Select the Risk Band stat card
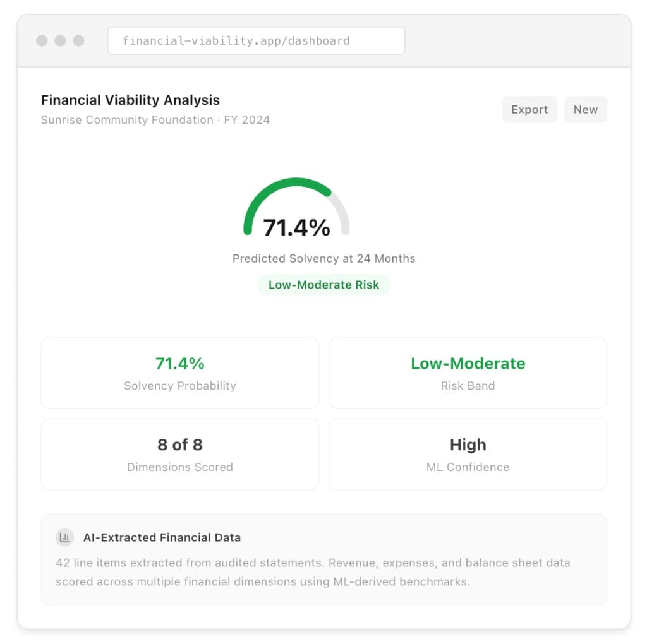 (468, 373)
